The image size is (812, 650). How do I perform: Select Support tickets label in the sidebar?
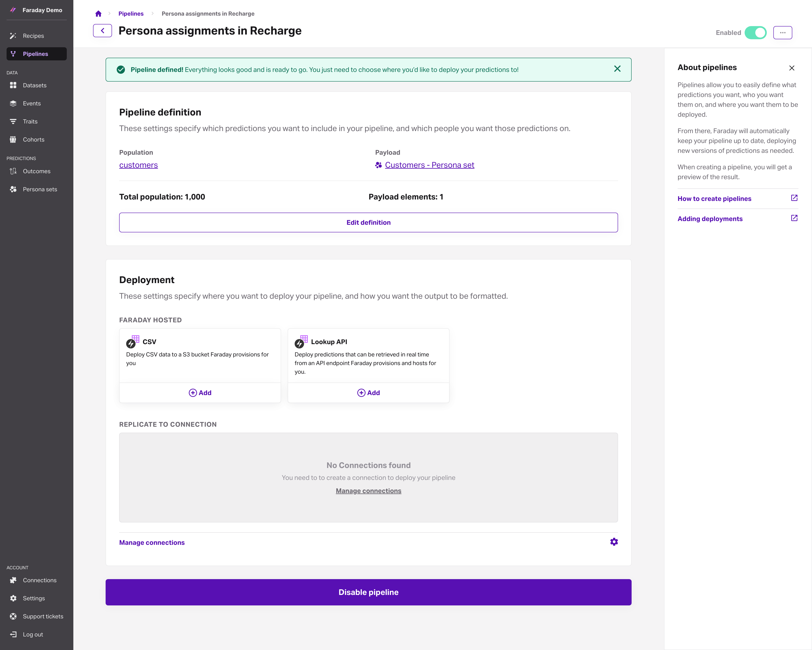coord(43,616)
